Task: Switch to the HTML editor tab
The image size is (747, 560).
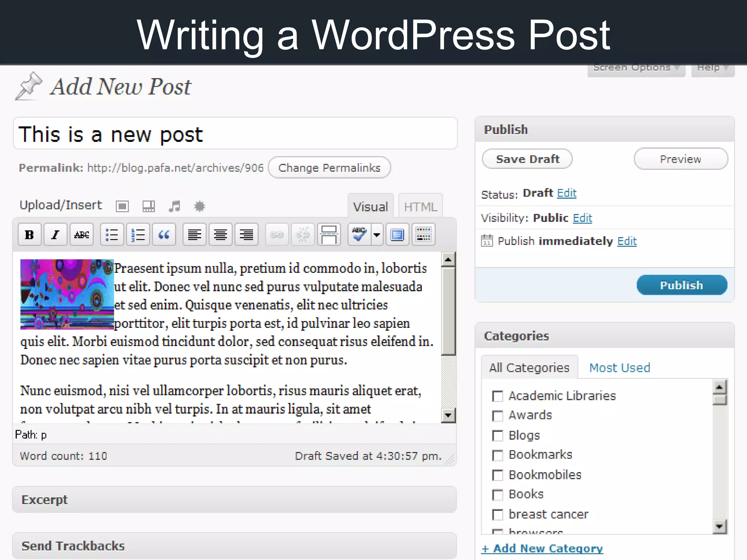Action: [420, 206]
